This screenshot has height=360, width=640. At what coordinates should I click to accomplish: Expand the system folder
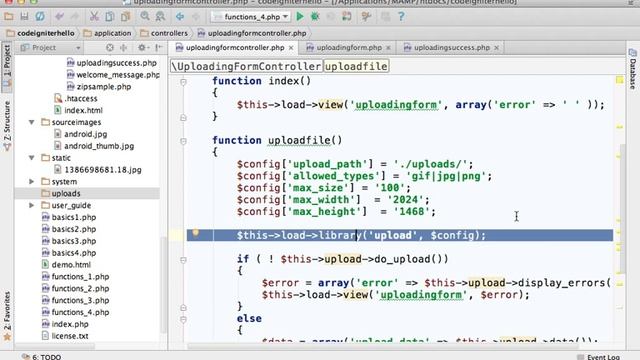[x=31, y=181]
